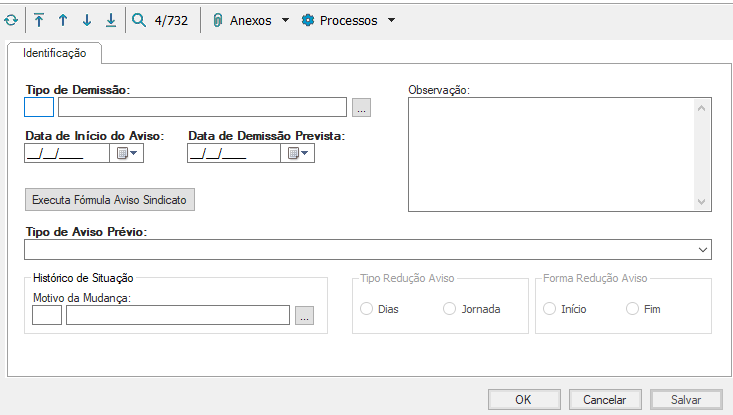Jump to last record arrow
This screenshot has height=415, width=733.
click(x=110, y=20)
